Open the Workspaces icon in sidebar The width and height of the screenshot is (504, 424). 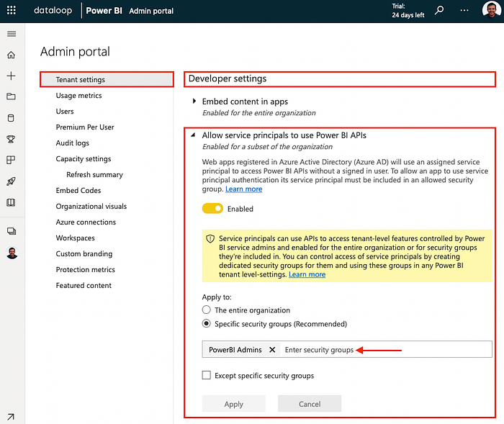tap(12, 231)
